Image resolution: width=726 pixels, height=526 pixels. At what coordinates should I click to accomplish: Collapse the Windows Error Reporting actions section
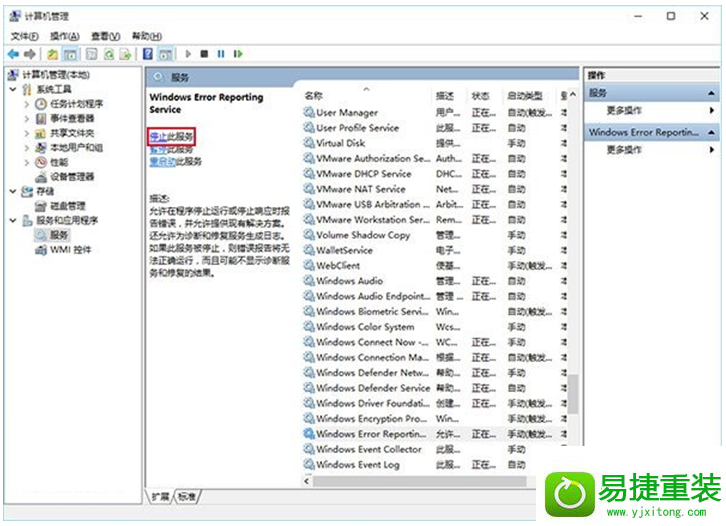(x=711, y=133)
